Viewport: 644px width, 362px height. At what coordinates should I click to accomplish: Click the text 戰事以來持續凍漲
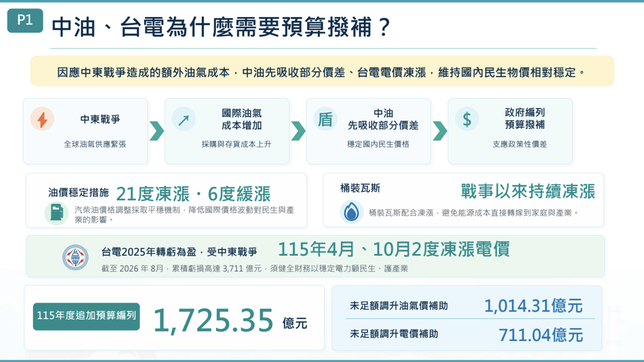click(x=528, y=192)
